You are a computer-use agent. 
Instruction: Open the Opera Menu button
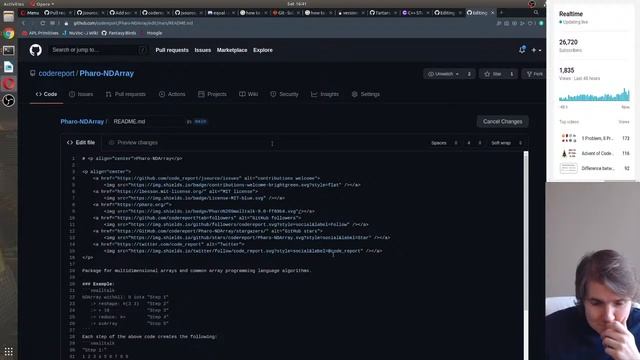(x=30, y=13)
